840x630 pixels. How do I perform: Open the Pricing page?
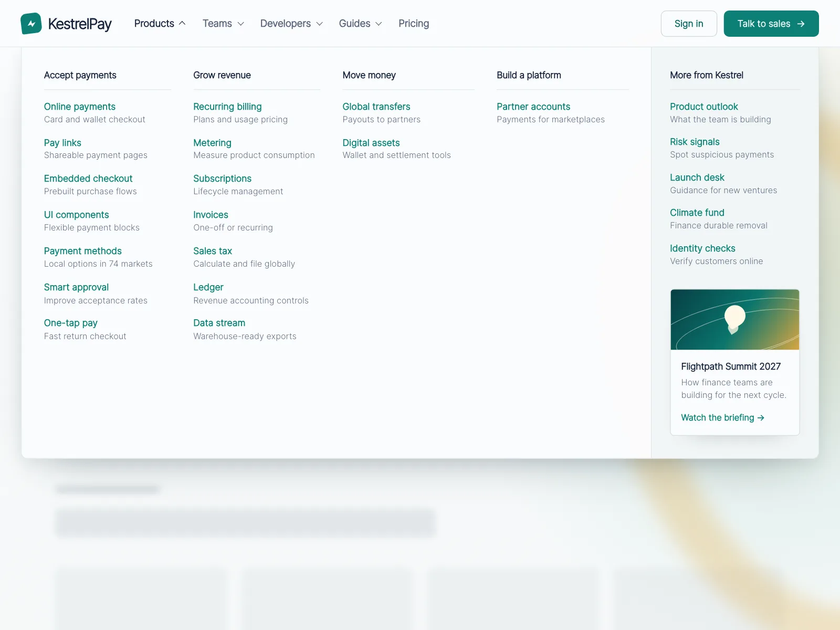point(414,24)
